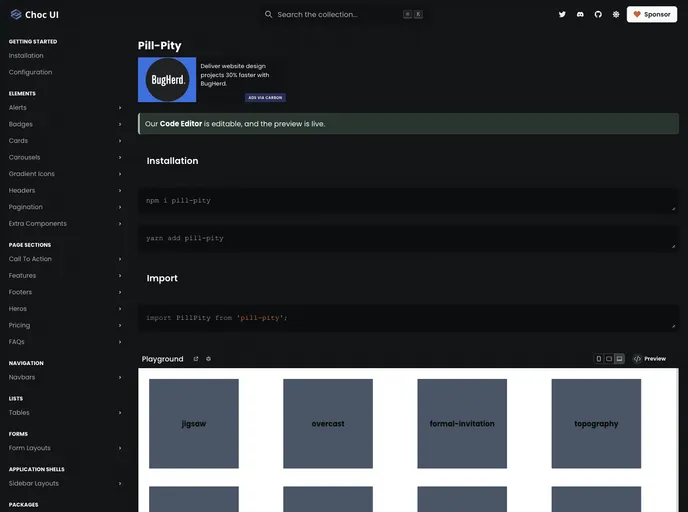Click the Ads via Carbon label
Image resolution: width=688 pixels, height=512 pixels.
(x=265, y=97)
